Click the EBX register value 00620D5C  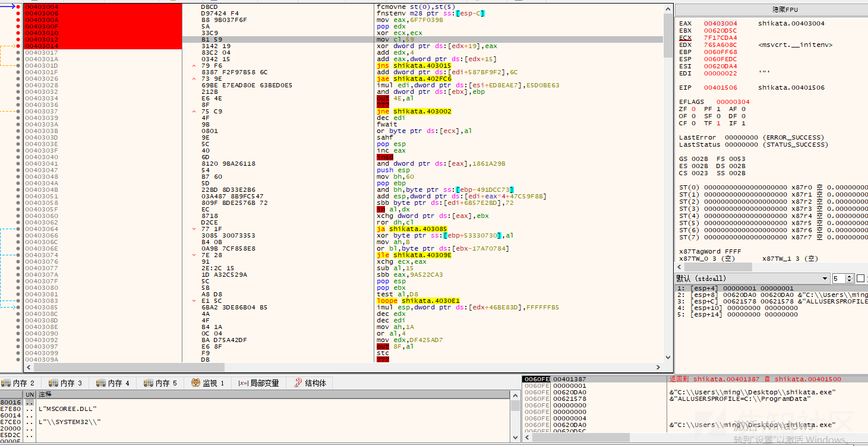pos(722,30)
